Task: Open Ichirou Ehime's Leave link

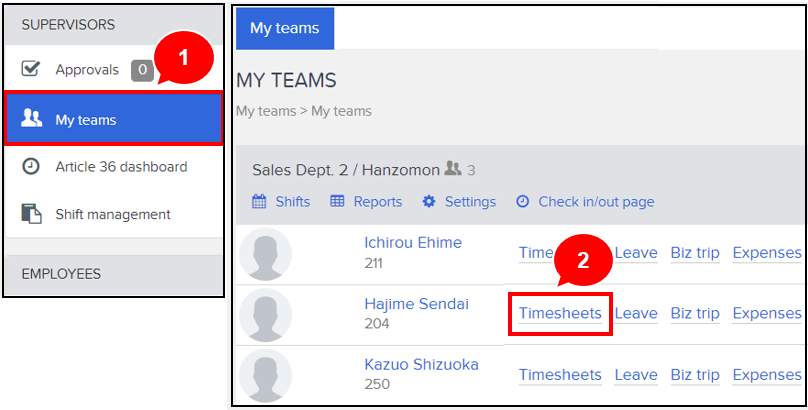Action: tap(636, 252)
